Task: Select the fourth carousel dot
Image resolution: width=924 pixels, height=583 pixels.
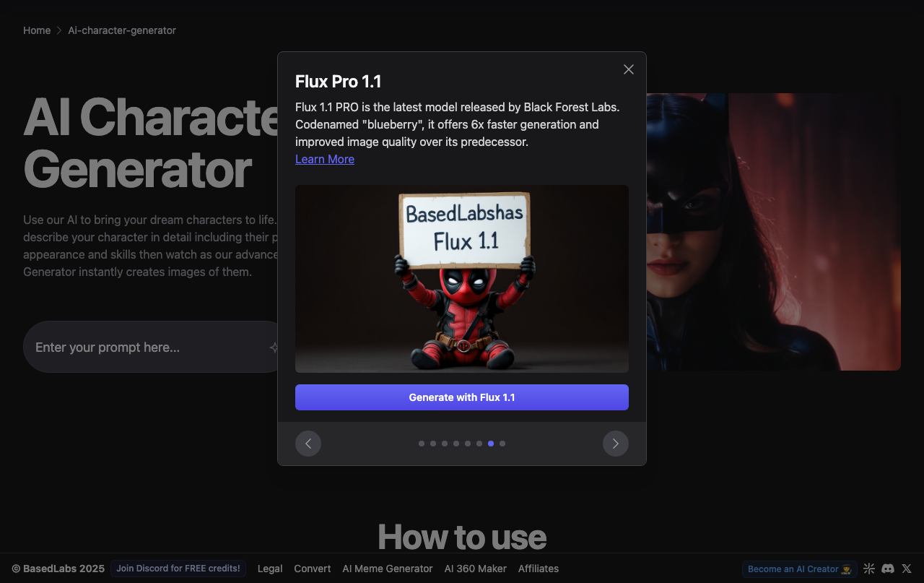Action: [x=456, y=444]
